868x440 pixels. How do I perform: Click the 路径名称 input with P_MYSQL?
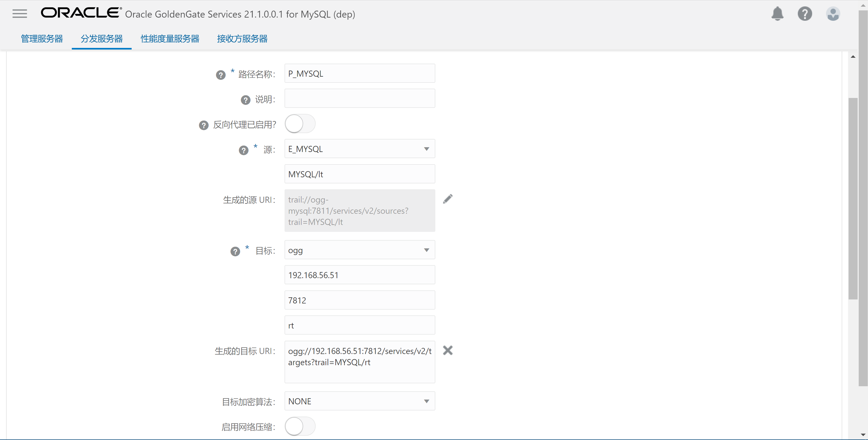coord(360,73)
